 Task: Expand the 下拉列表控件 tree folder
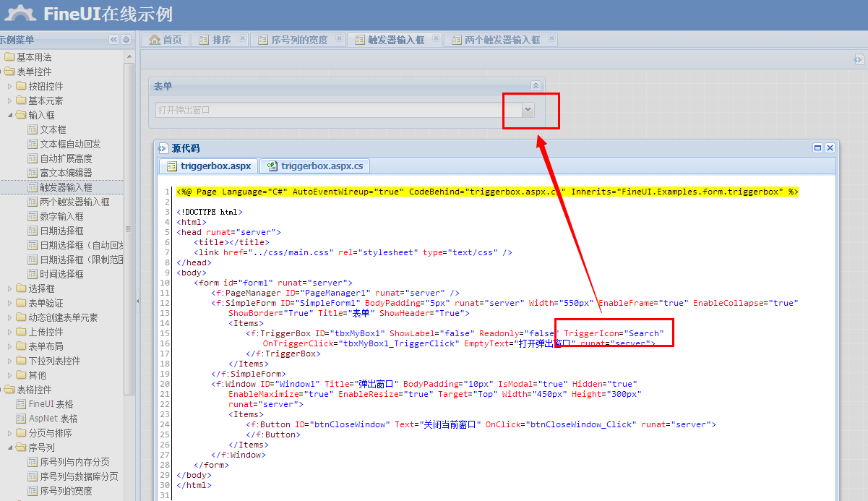point(9,361)
